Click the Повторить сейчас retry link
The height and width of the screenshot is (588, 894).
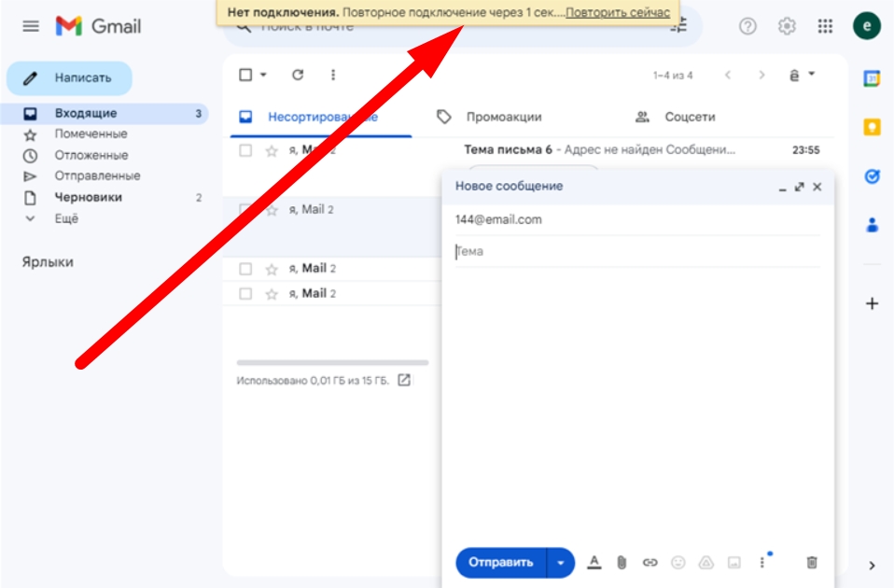(x=618, y=12)
